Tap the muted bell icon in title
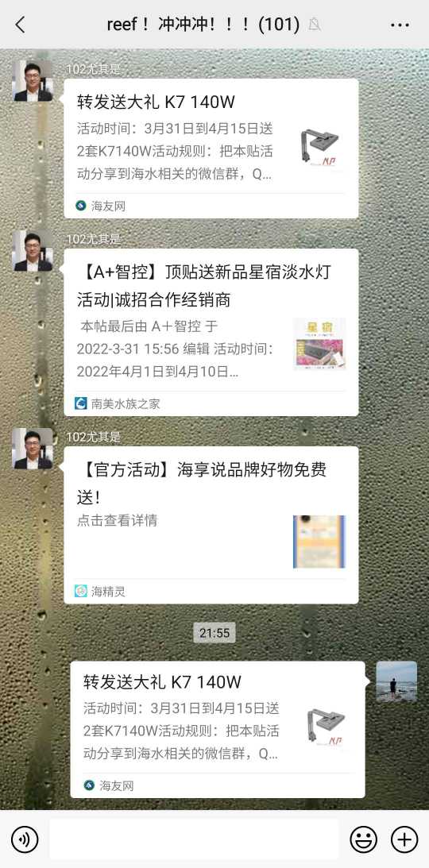 pyautogui.click(x=315, y=25)
